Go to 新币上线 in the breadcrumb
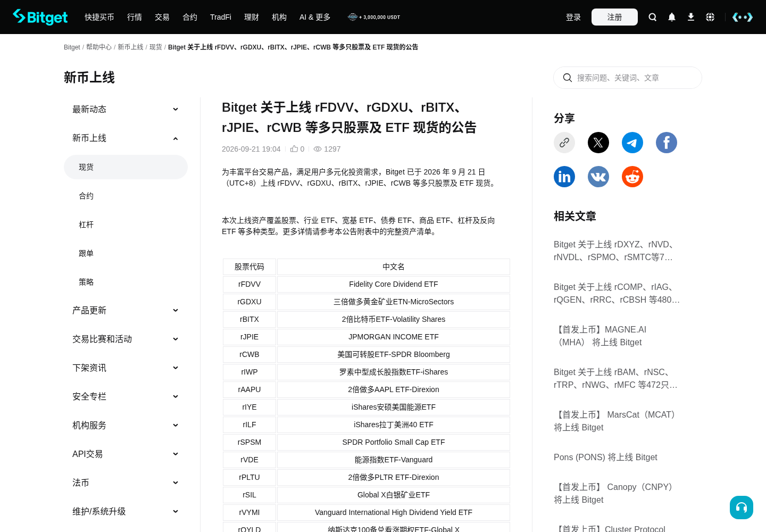 tap(130, 47)
